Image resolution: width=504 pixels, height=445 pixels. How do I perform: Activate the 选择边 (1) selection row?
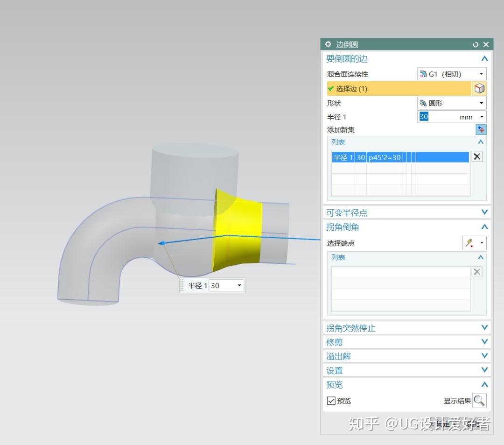pyautogui.click(x=399, y=89)
